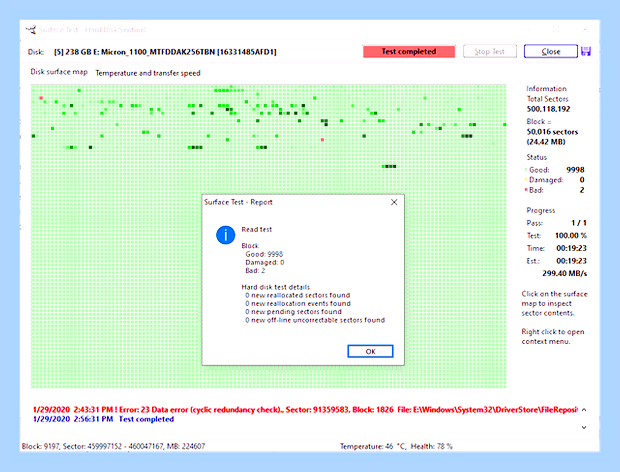Click the blue info icon in report
The width and height of the screenshot is (620, 472).
(x=225, y=235)
